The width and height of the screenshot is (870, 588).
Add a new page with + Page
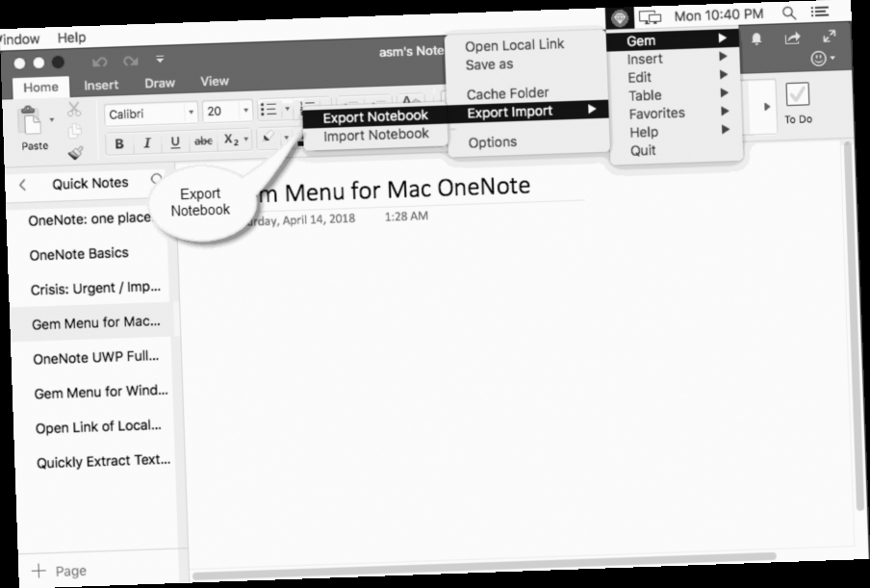[60, 571]
